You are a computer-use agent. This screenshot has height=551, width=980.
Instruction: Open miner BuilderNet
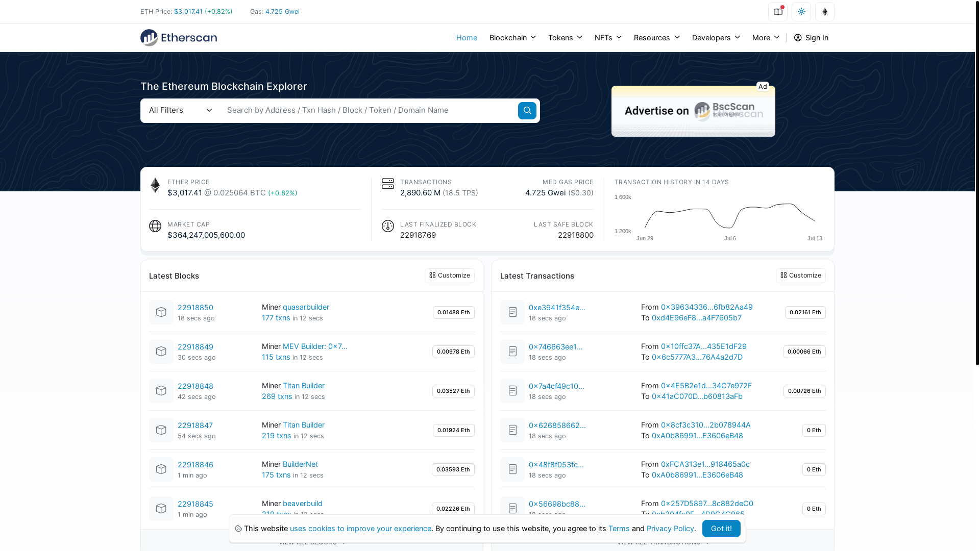click(300, 464)
